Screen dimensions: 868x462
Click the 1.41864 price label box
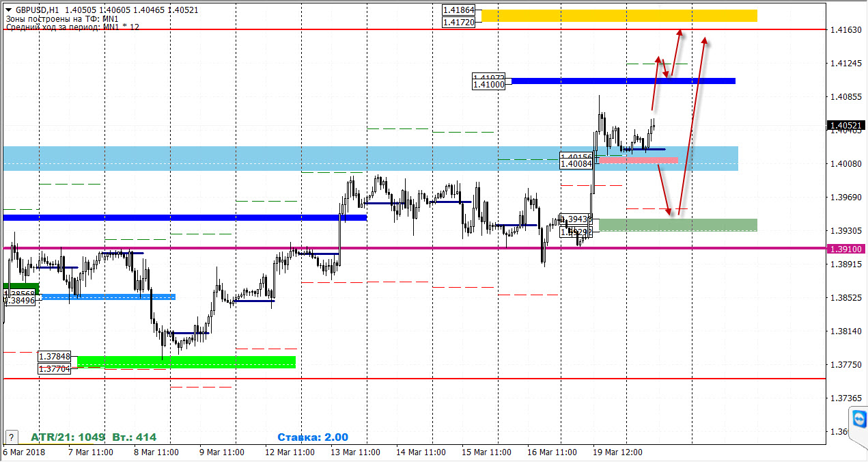point(458,10)
